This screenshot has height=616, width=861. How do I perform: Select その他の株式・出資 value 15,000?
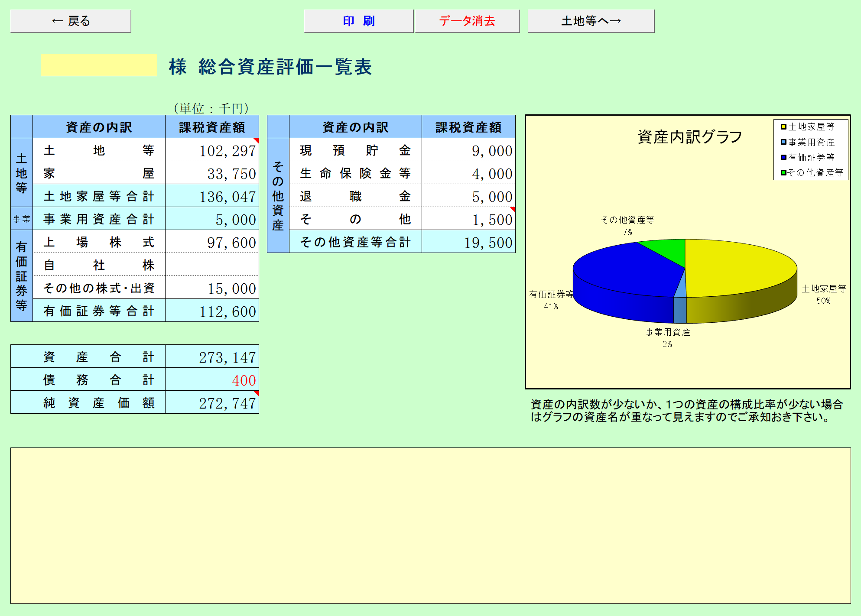tap(212, 288)
